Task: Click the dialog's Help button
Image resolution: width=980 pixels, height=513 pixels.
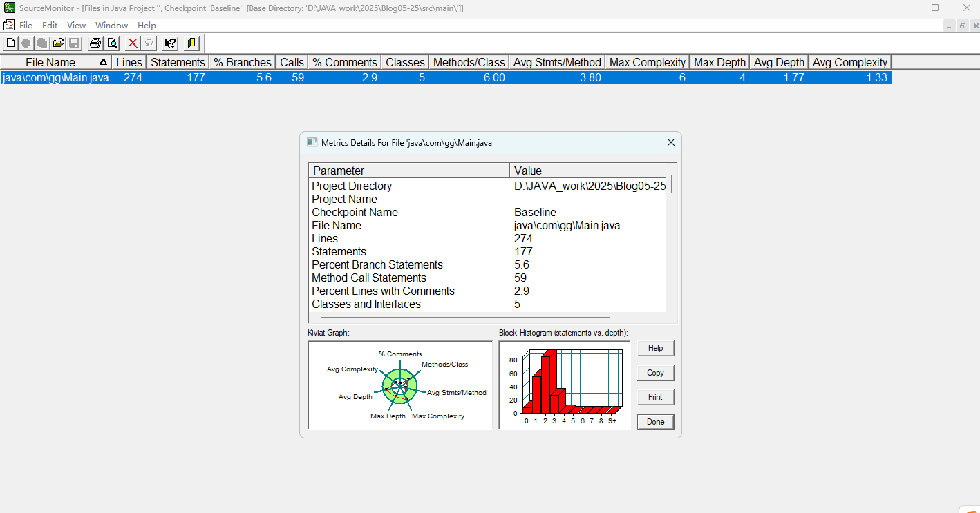Action: click(x=655, y=348)
